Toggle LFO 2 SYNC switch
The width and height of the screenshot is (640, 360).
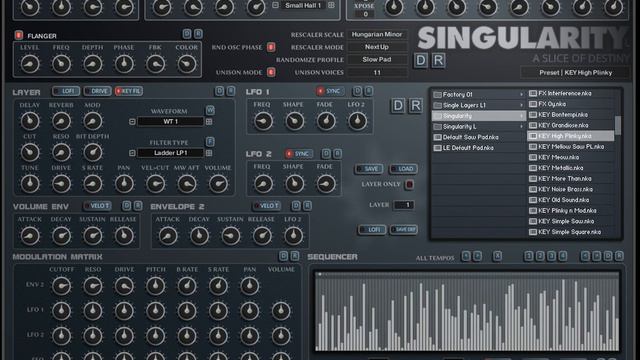pyautogui.click(x=299, y=153)
